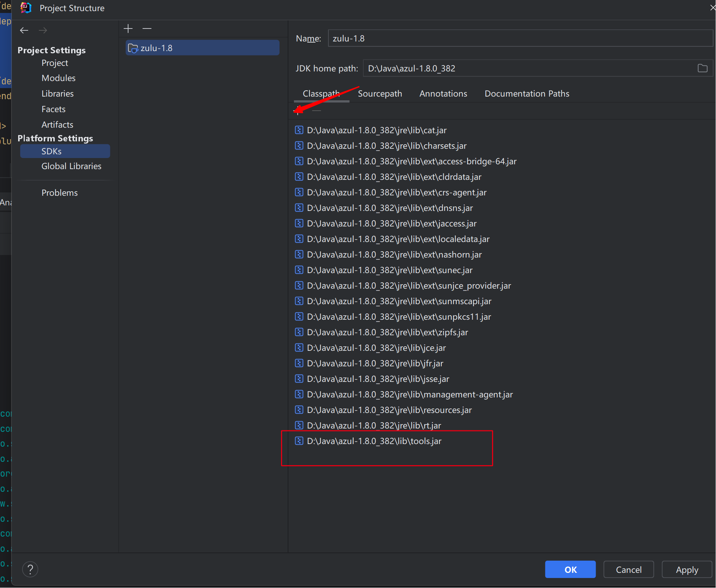The image size is (716, 588).
Task: Cancel the Project Structure dialog
Action: click(628, 569)
